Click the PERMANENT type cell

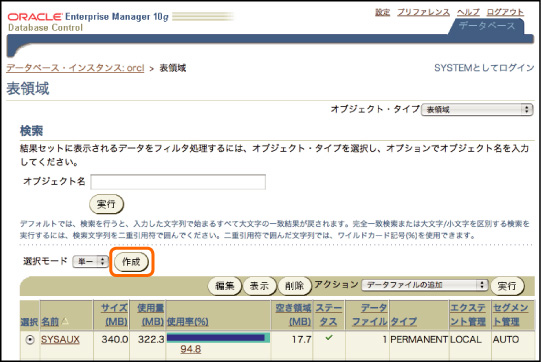pyautogui.click(x=419, y=340)
